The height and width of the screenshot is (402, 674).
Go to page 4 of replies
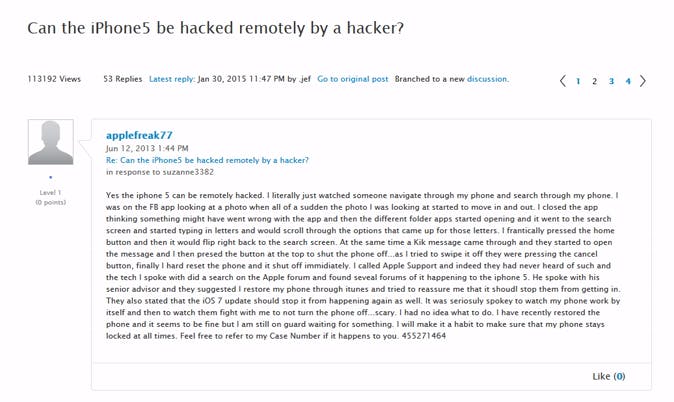click(628, 81)
